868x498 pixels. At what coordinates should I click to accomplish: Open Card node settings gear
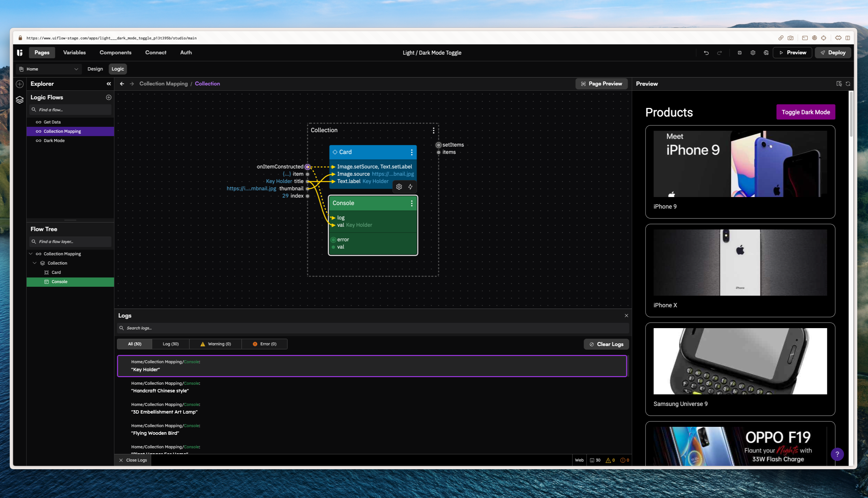(x=399, y=187)
